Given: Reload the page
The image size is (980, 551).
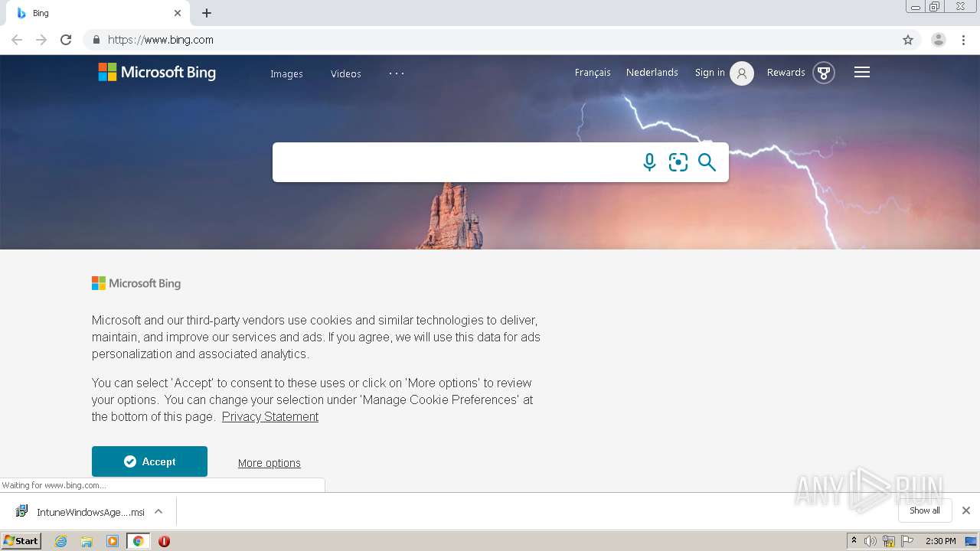Looking at the screenshot, I should [66, 40].
